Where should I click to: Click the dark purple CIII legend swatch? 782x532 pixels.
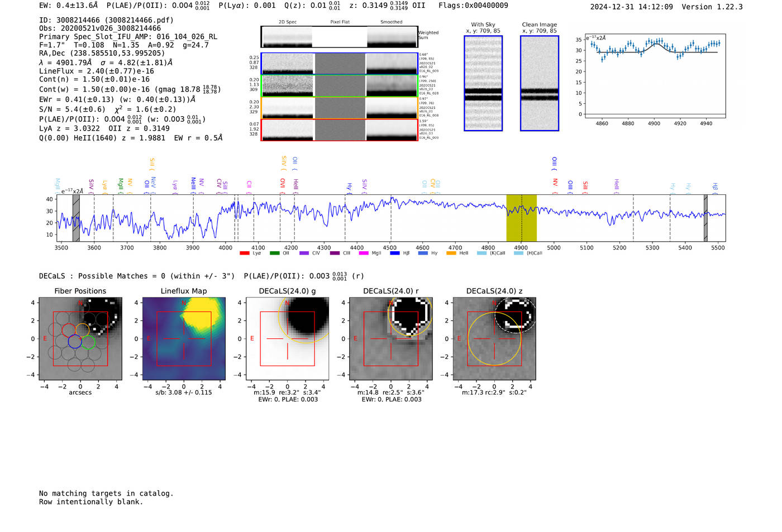[x=335, y=253]
